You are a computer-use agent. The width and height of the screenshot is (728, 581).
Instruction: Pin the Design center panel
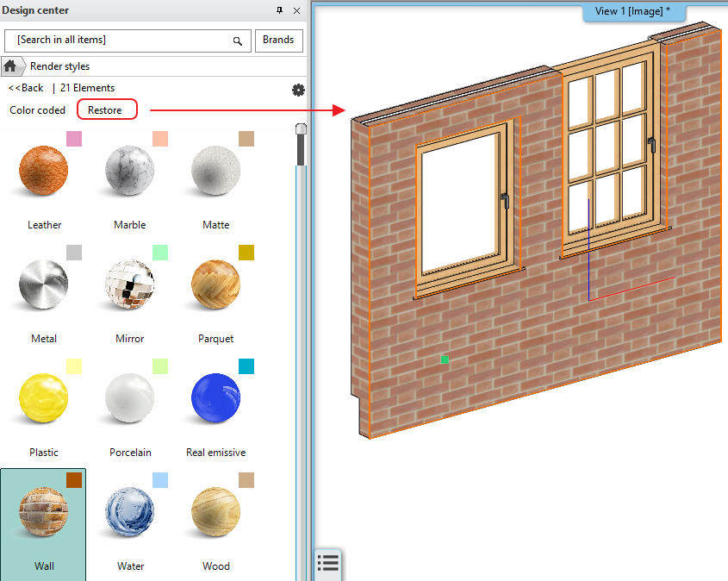[x=279, y=10]
